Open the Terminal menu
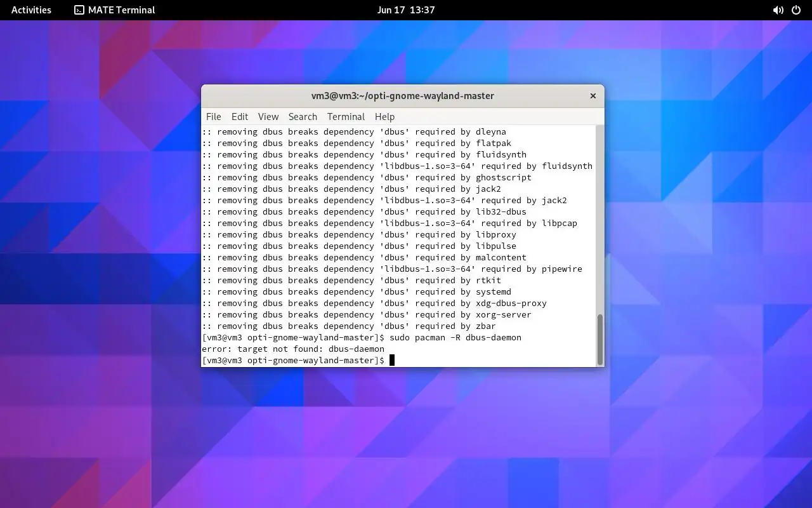 [346, 116]
